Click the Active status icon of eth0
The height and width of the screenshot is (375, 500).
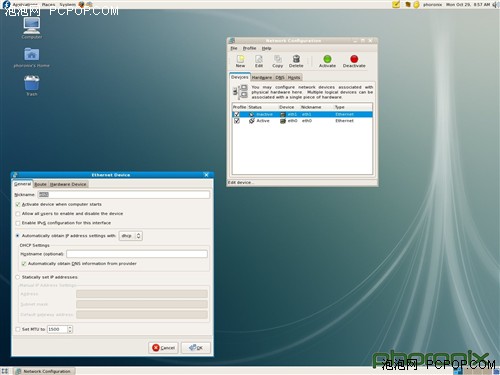252,121
